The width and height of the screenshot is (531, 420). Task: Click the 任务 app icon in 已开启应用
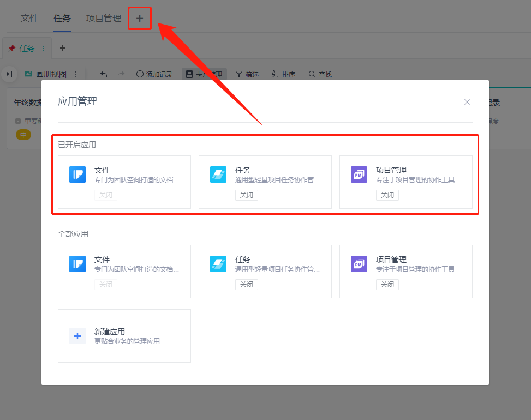218,175
